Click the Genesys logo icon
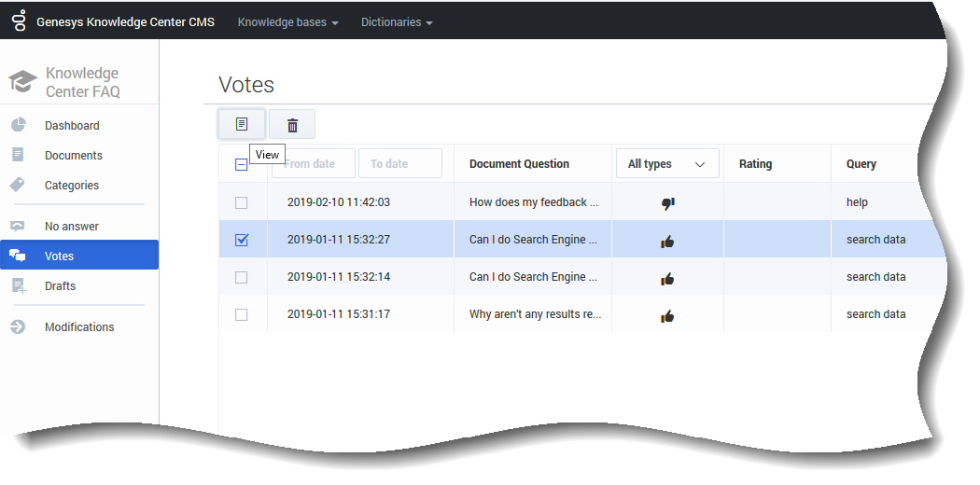Image resolution: width=980 pixels, height=485 pixels. [18, 21]
